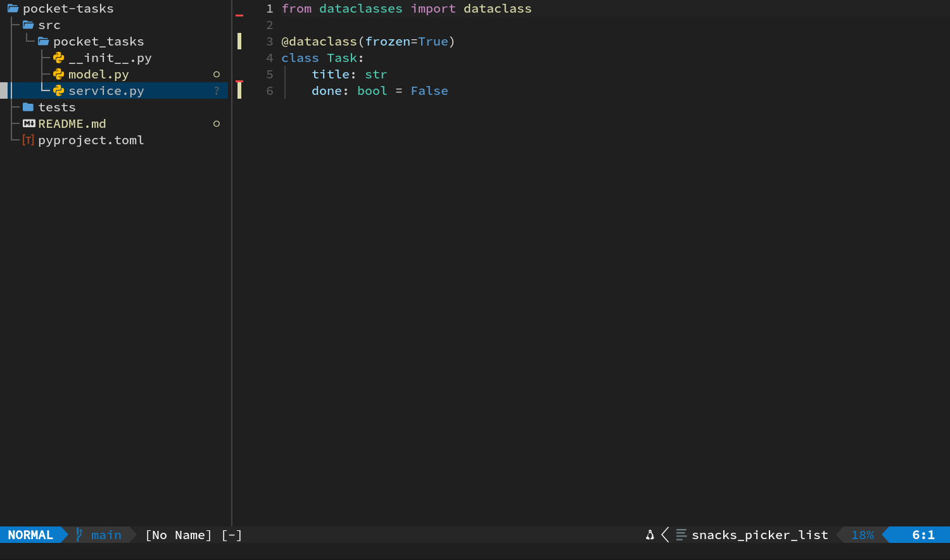
Task: Click the Linux penguin icon in statusline
Action: click(x=650, y=535)
